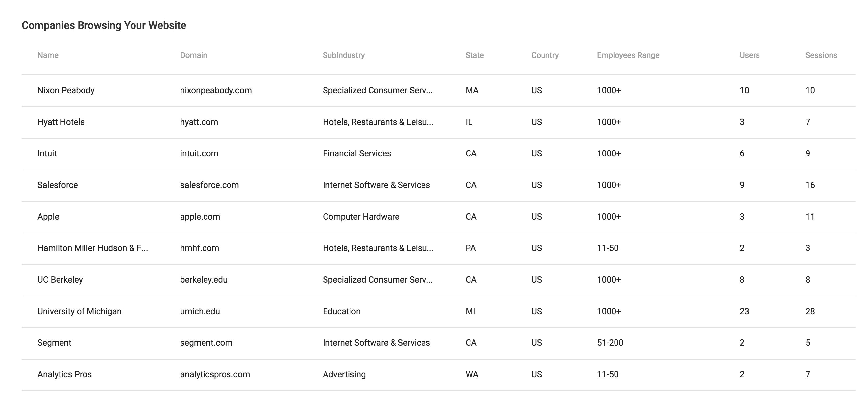This screenshot has width=868, height=397.
Task: Sort by Employees Range header
Action: point(628,55)
